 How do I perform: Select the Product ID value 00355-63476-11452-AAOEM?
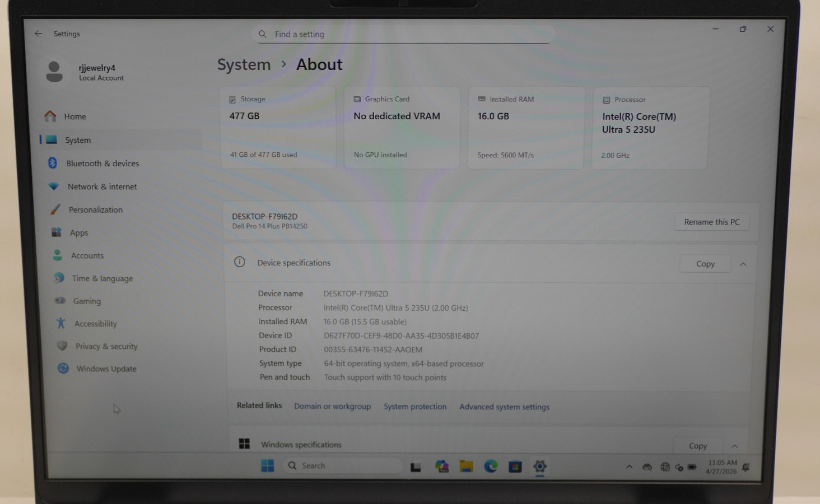coord(373,349)
